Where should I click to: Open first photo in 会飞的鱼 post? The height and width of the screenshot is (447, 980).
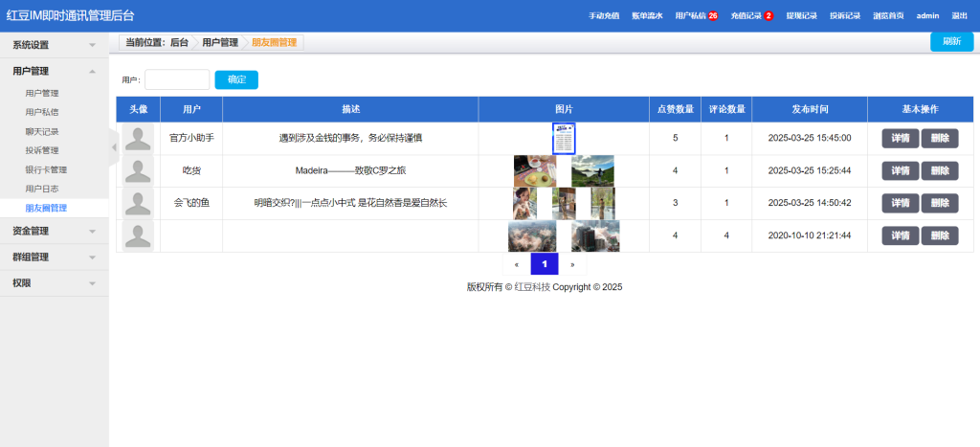(524, 203)
